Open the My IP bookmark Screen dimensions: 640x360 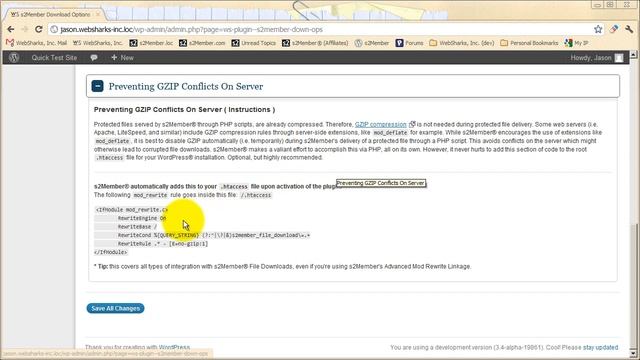pyautogui.click(x=576, y=43)
